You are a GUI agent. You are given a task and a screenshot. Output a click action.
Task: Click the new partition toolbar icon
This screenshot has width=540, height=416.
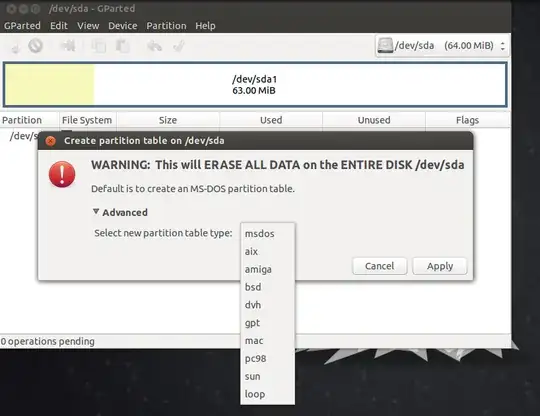coord(15,46)
